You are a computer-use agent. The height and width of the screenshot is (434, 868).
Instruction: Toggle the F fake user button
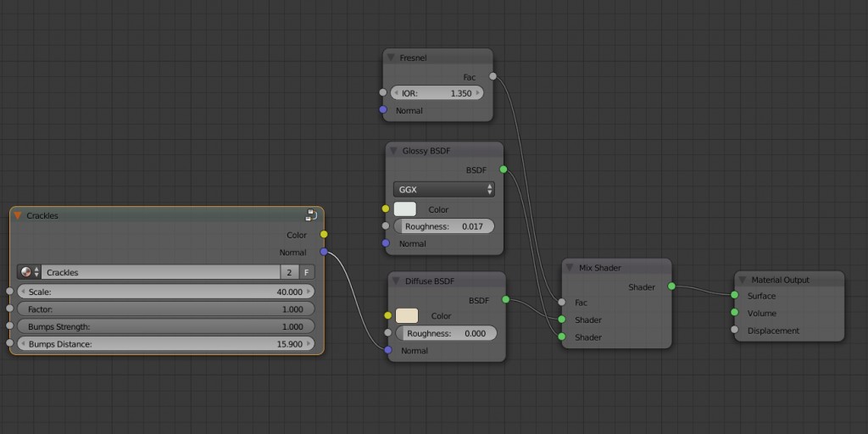(306, 272)
